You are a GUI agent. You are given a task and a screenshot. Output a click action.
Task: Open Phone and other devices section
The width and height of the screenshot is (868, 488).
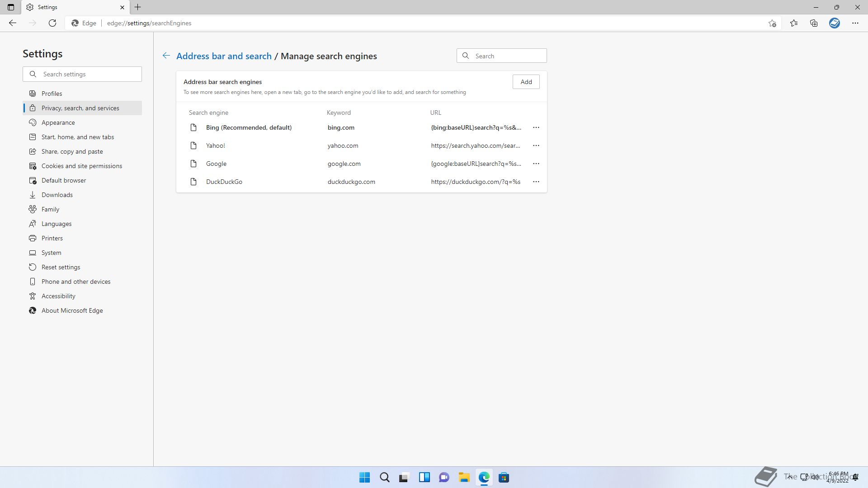pos(82,282)
